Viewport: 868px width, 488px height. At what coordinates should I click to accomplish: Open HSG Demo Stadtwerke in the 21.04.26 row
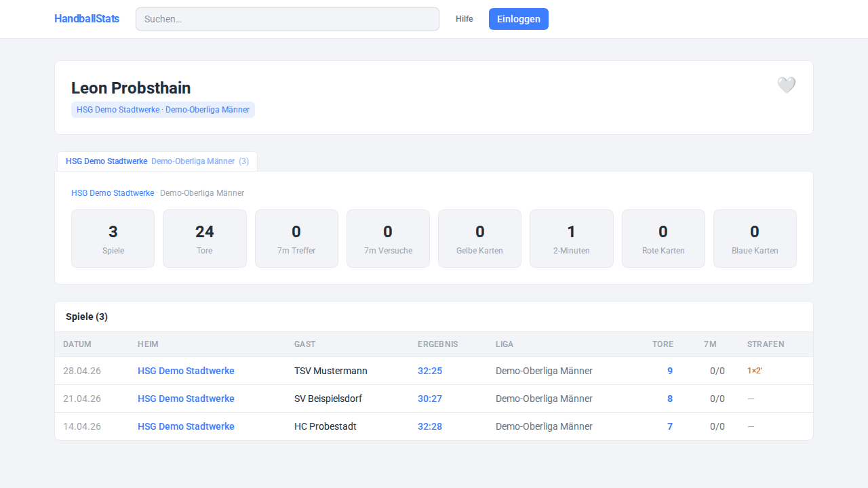pos(186,399)
